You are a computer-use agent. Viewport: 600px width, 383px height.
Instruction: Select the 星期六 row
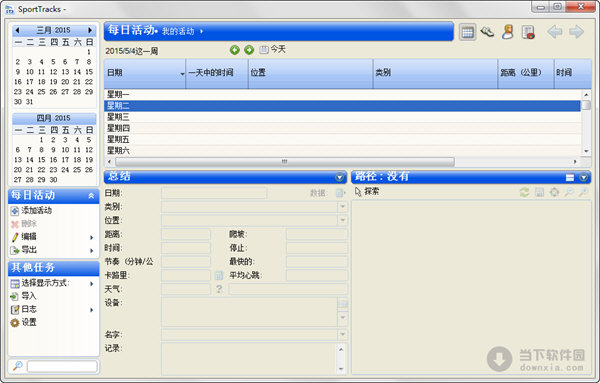pyautogui.click(x=342, y=150)
